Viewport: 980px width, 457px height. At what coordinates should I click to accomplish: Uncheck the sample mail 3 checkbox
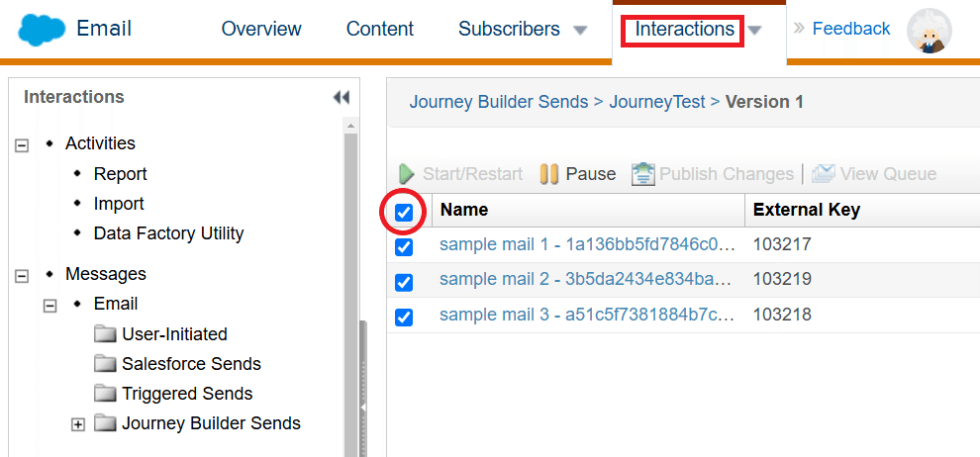pos(404,318)
